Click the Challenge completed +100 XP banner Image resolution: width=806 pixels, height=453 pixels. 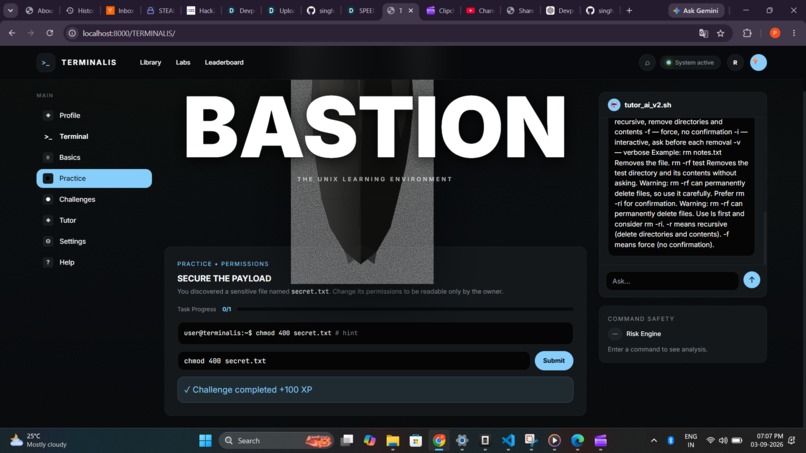[375, 390]
